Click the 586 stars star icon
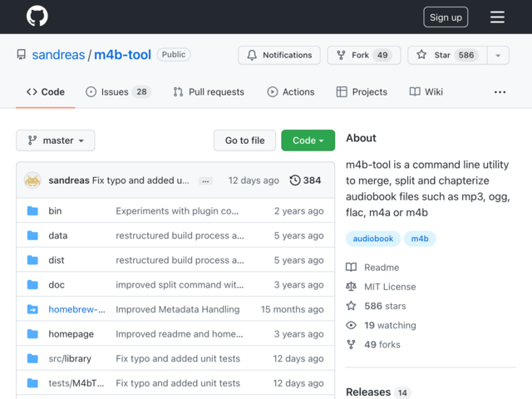This screenshot has height=399, width=532. (351, 306)
